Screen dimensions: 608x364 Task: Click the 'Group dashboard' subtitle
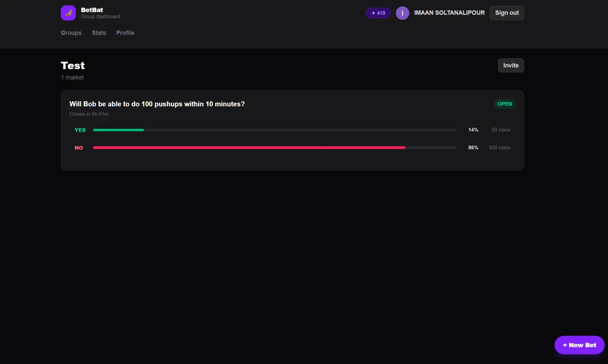[100, 16]
